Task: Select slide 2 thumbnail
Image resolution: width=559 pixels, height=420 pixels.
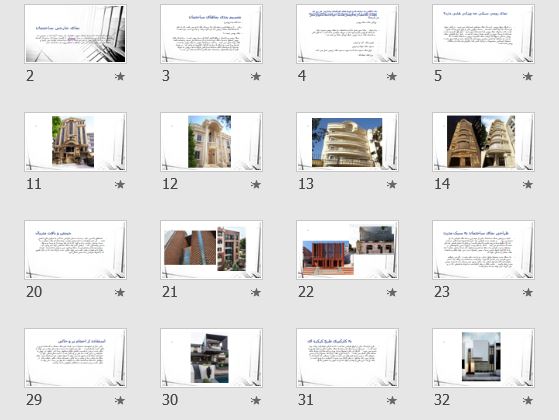Action: (75, 34)
